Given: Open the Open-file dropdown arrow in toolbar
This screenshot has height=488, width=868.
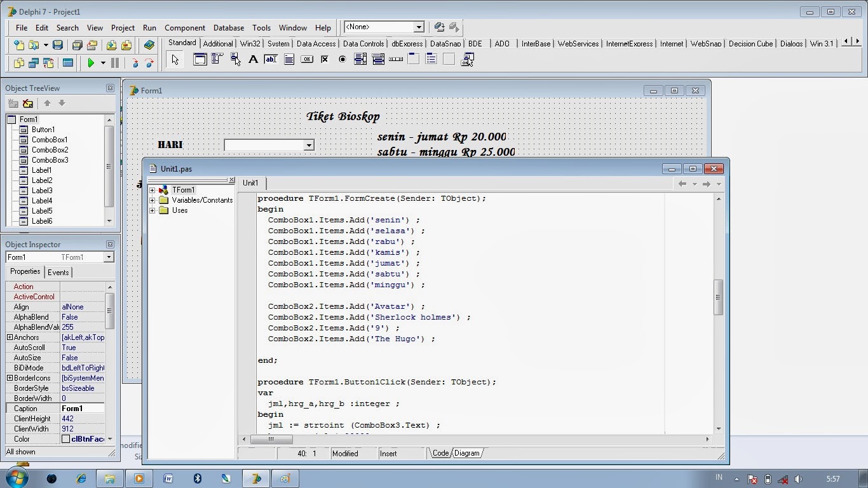Looking at the screenshot, I should pos(46,45).
